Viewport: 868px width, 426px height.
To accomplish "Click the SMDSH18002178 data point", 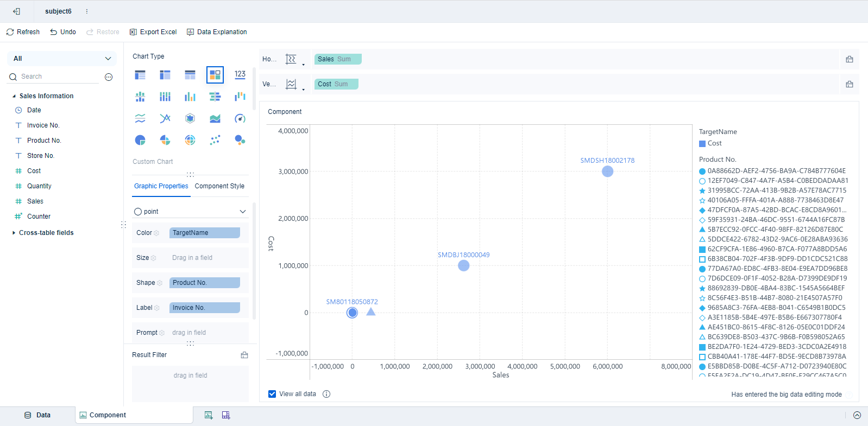I will (608, 171).
